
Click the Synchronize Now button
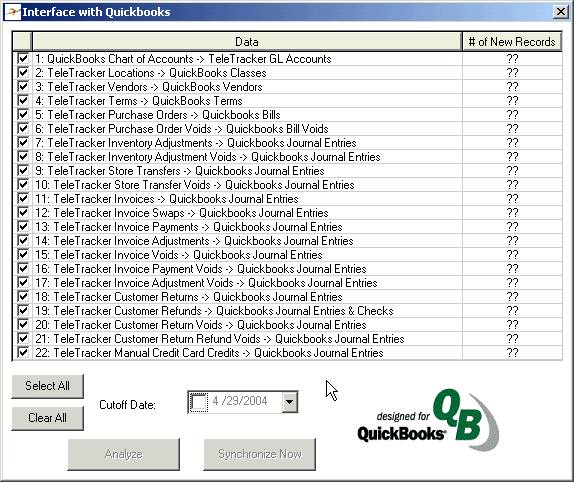pyautogui.click(x=260, y=454)
